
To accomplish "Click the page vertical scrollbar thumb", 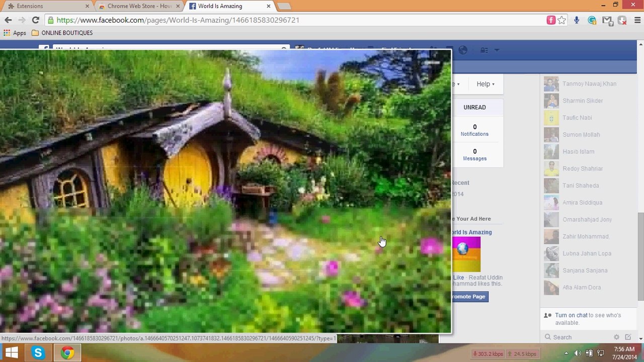I will [640, 256].
